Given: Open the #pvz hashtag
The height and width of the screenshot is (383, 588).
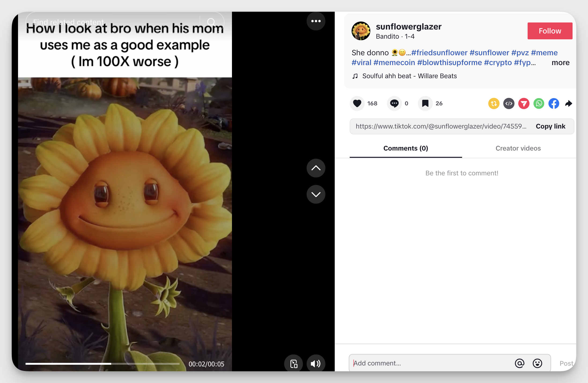Looking at the screenshot, I should click(x=520, y=53).
